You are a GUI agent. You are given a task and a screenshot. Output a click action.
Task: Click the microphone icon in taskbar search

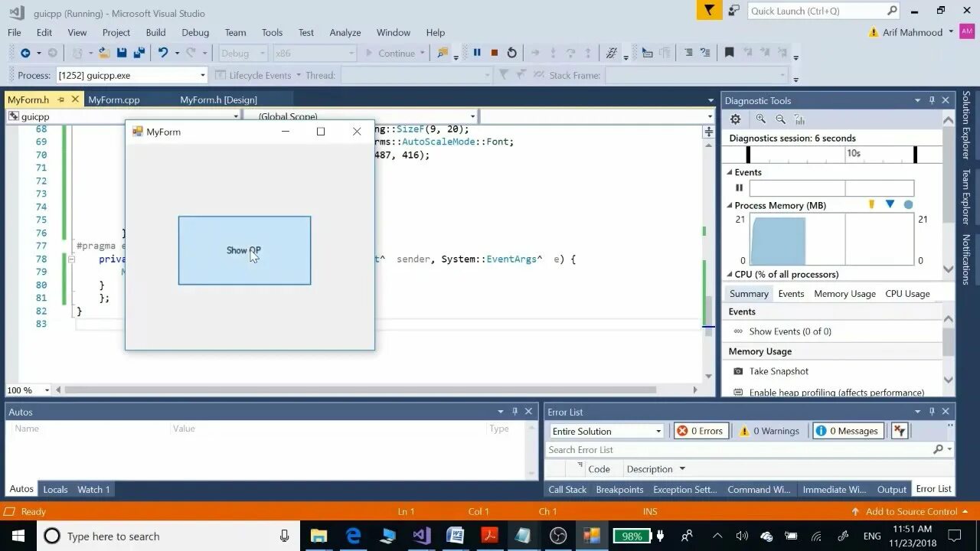tap(284, 536)
